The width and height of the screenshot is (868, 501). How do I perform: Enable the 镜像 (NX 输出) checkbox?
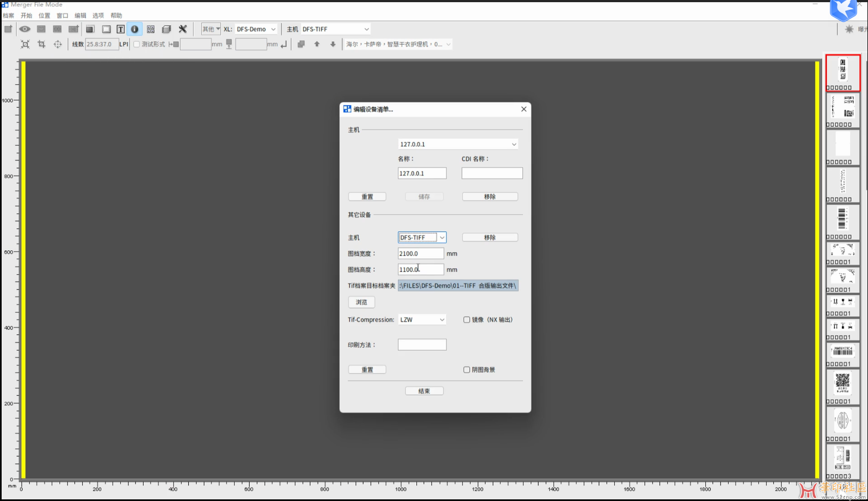tap(466, 320)
